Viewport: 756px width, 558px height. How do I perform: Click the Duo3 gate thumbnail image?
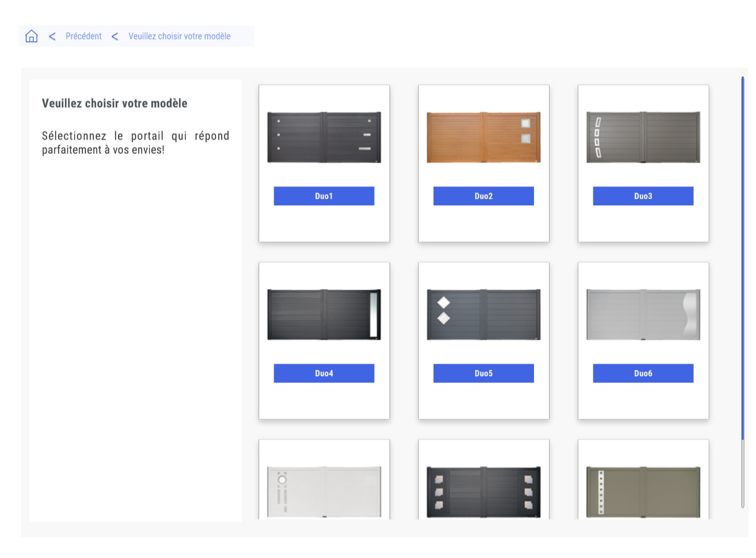tap(642, 137)
